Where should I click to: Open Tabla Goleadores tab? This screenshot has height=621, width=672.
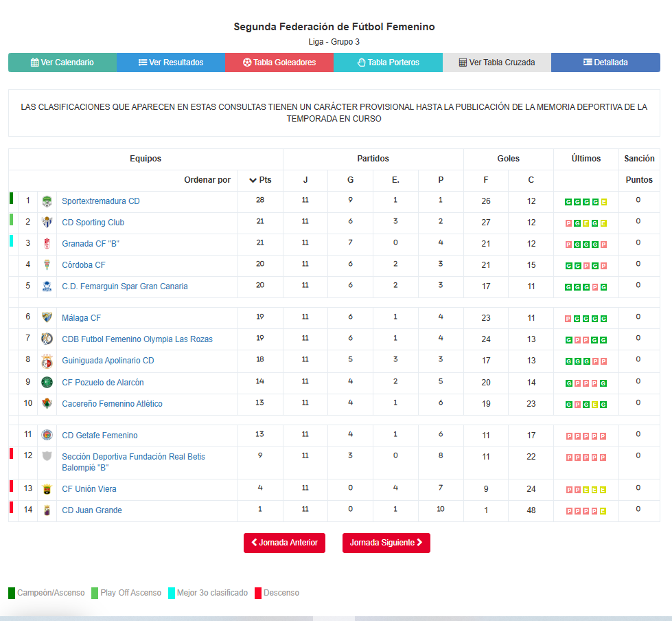[x=279, y=63]
